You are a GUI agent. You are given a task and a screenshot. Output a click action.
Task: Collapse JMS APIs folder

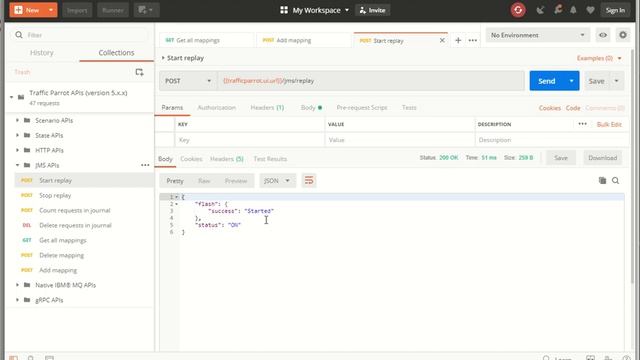coord(17,165)
